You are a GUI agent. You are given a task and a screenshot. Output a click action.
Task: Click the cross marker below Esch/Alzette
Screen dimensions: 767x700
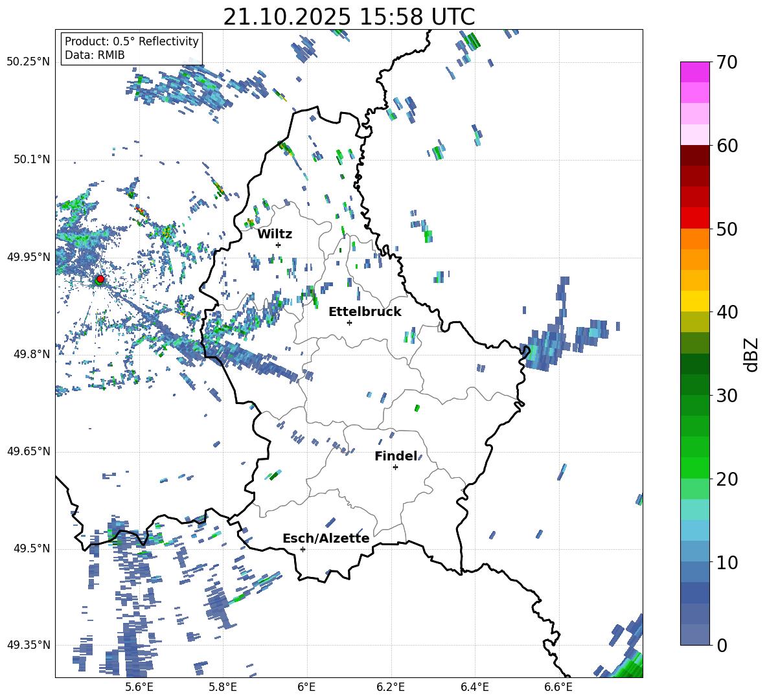(303, 549)
